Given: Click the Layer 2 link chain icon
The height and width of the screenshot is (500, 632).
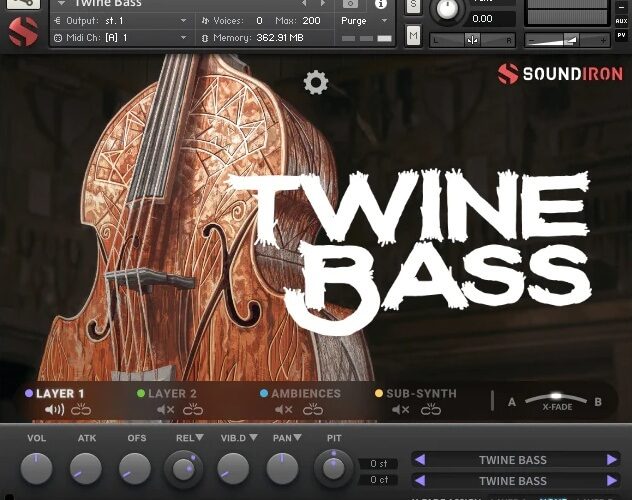Looking at the screenshot, I should pos(193,410).
